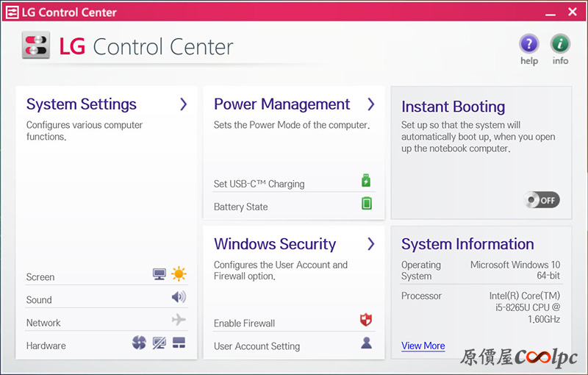
Task: Expand System Settings with its chevron
Action: 183,104
